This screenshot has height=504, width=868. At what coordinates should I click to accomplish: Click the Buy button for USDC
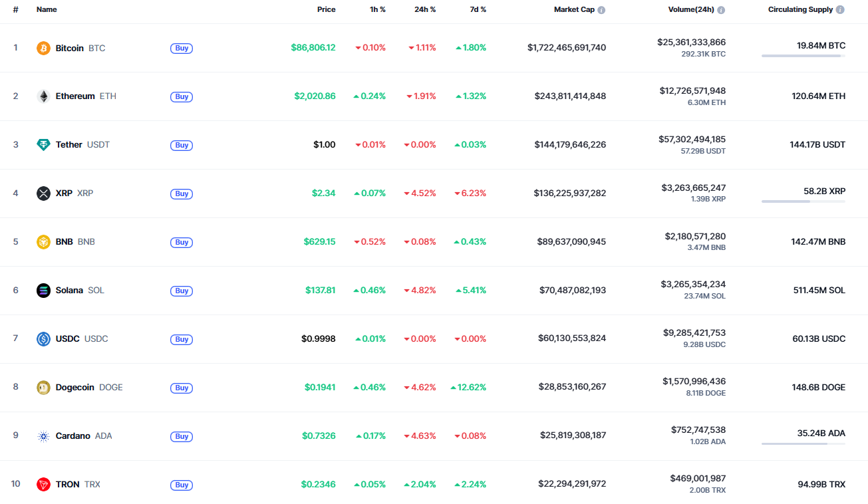(182, 340)
